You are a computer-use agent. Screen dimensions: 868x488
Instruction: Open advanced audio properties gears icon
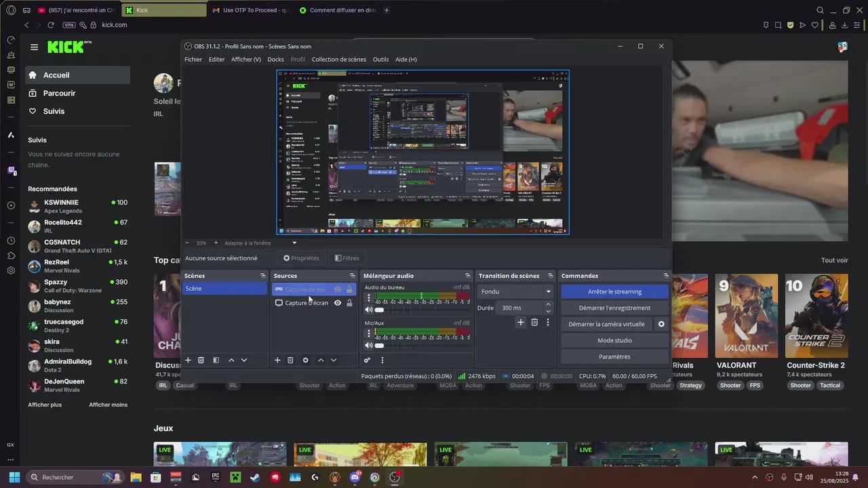[367, 360]
